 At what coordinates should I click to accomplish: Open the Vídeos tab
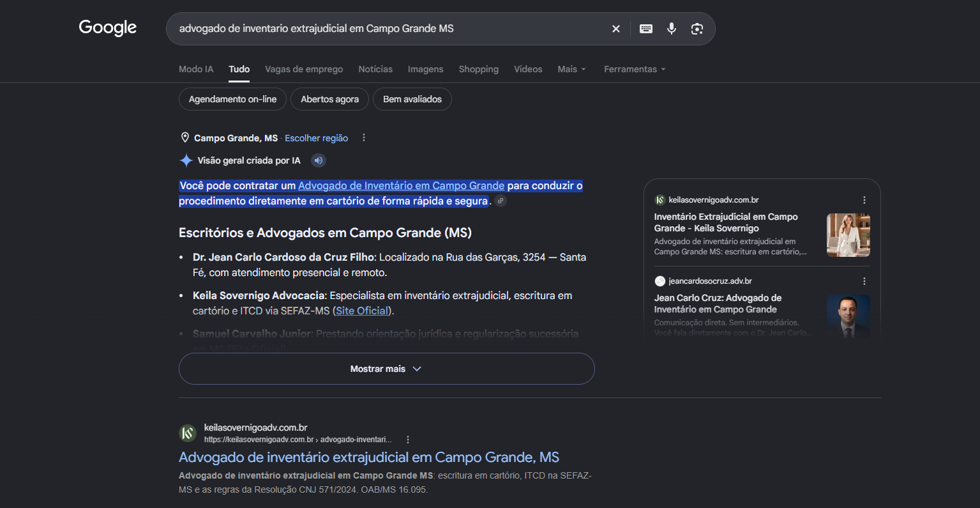coord(528,69)
